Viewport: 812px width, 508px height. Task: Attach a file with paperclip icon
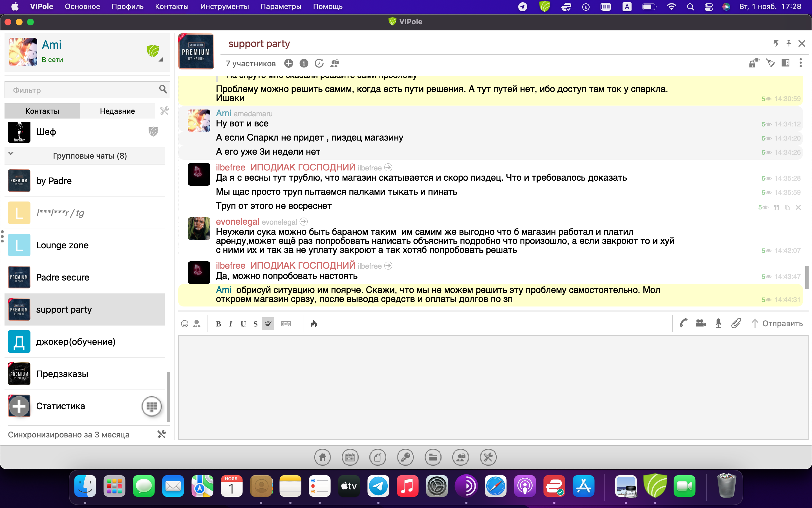[736, 323]
